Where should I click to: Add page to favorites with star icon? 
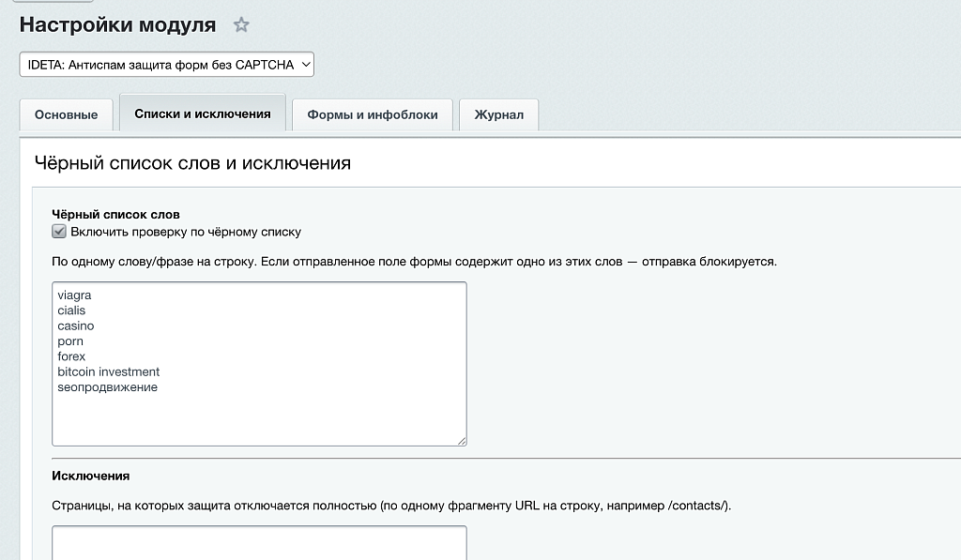point(241,25)
